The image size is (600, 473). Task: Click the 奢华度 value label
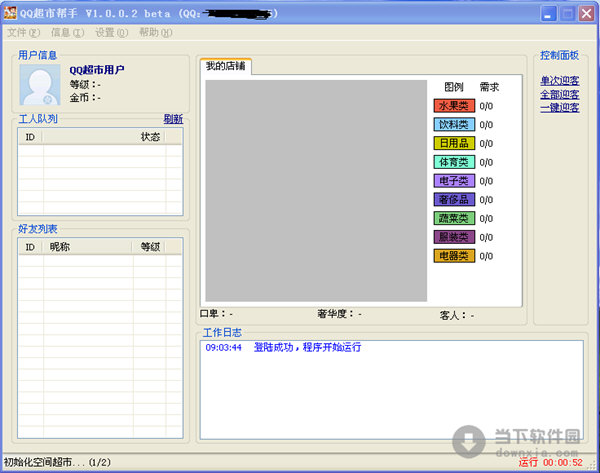click(339, 314)
